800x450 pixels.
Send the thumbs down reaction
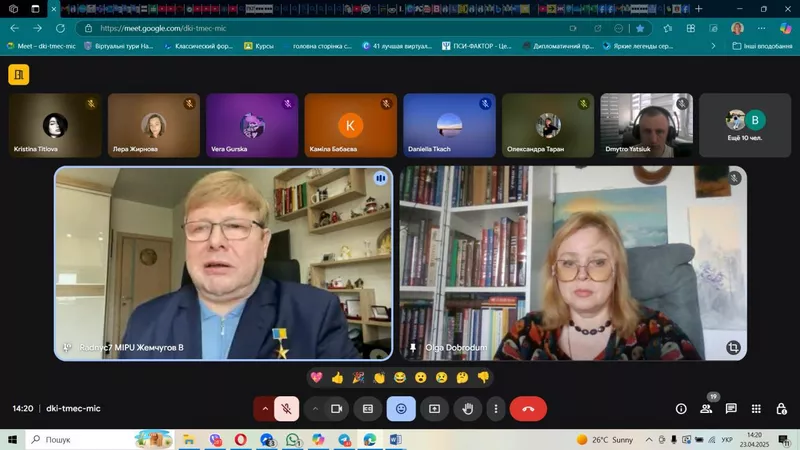pyautogui.click(x=483, y=378)
